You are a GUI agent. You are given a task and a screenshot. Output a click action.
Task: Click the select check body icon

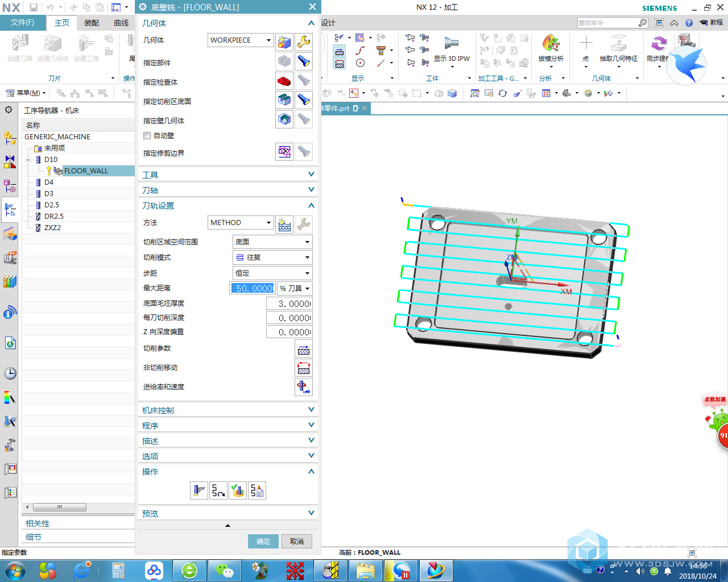(284, 81)
